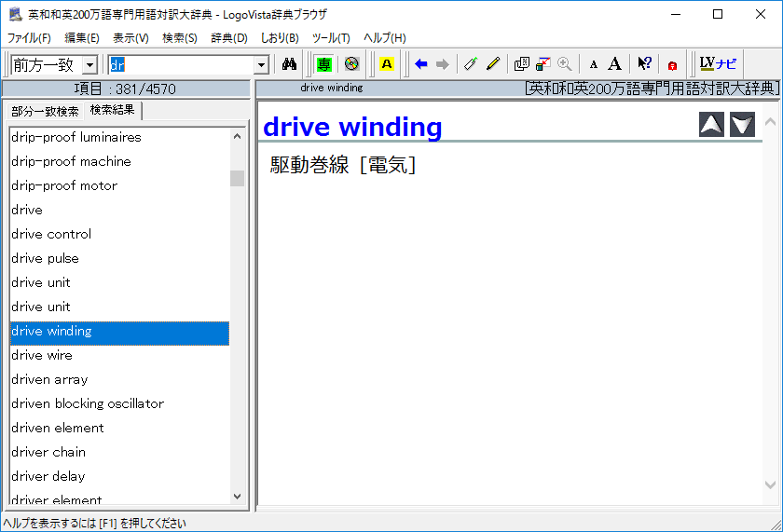The width and height of the screenshot is (783, 532).
Task: Go back with the blue left arrow
Action: point(421,64)
